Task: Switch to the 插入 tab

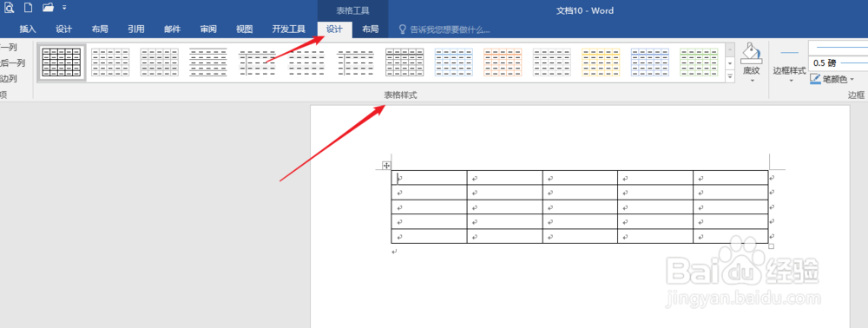Action: [x=28, y=30]
